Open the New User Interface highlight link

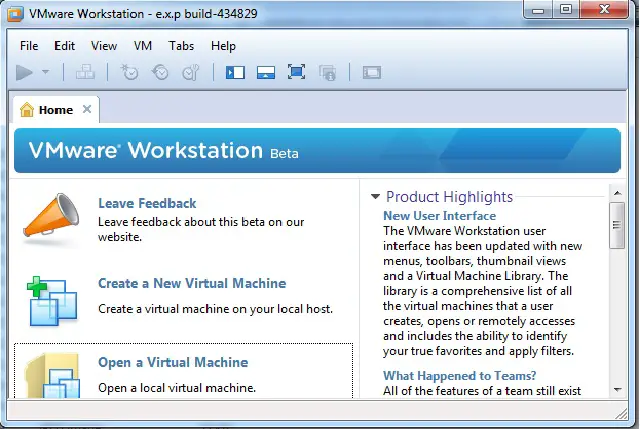click(439, 216)
